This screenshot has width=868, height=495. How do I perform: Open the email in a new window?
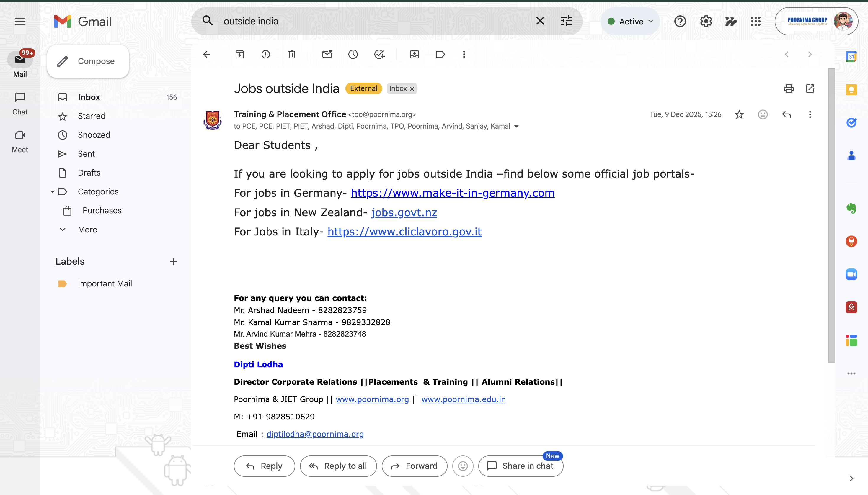point(810,89)
